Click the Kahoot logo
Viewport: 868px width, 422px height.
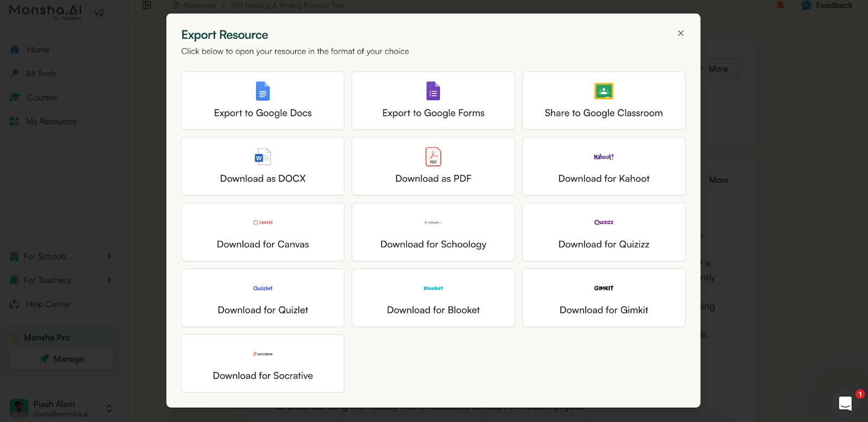[604, 157]
